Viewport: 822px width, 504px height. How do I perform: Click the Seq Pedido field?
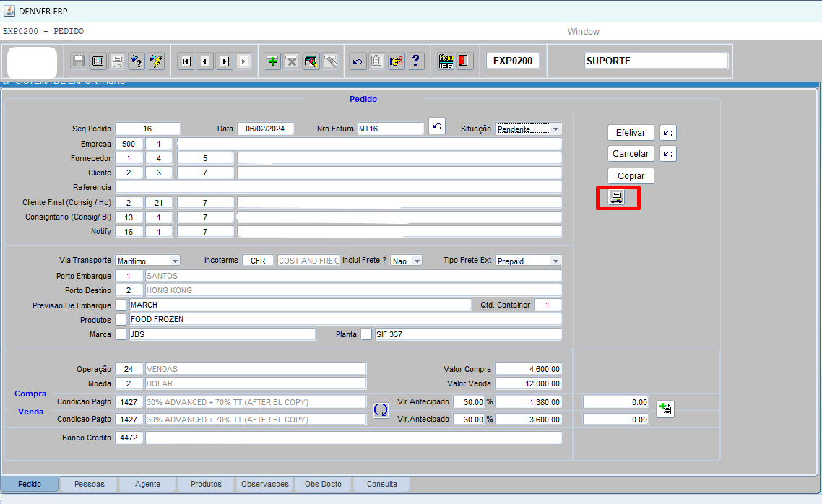(148, 129)
